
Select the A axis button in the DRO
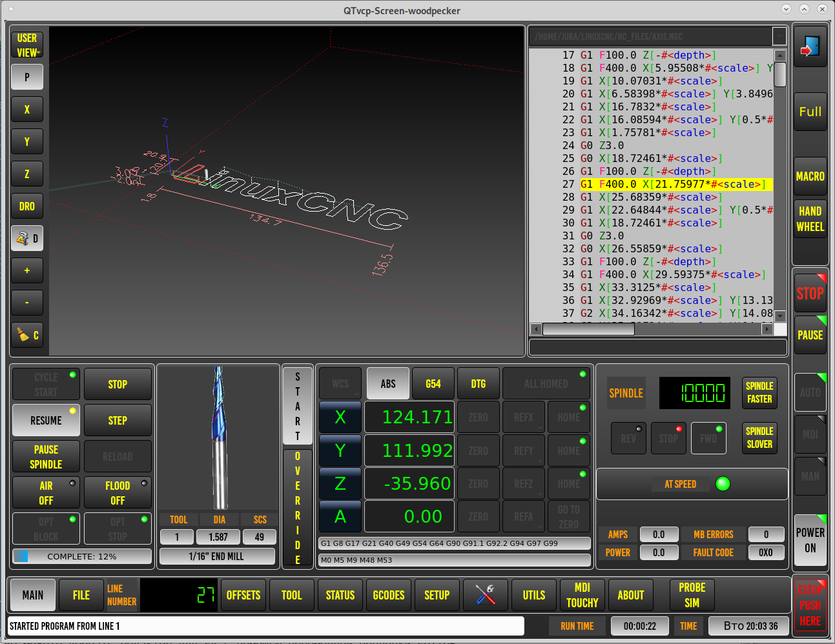(x=340, y=516)
